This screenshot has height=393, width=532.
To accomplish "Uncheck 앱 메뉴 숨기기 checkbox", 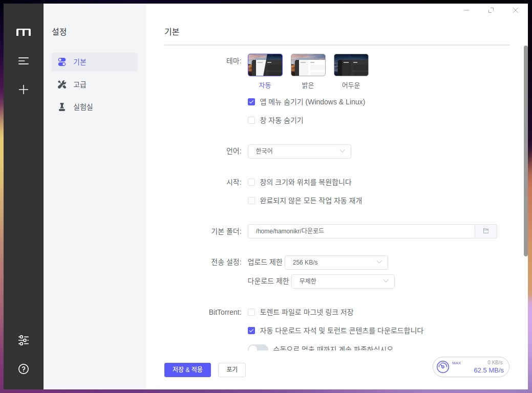I will click(x=251, y=102).
